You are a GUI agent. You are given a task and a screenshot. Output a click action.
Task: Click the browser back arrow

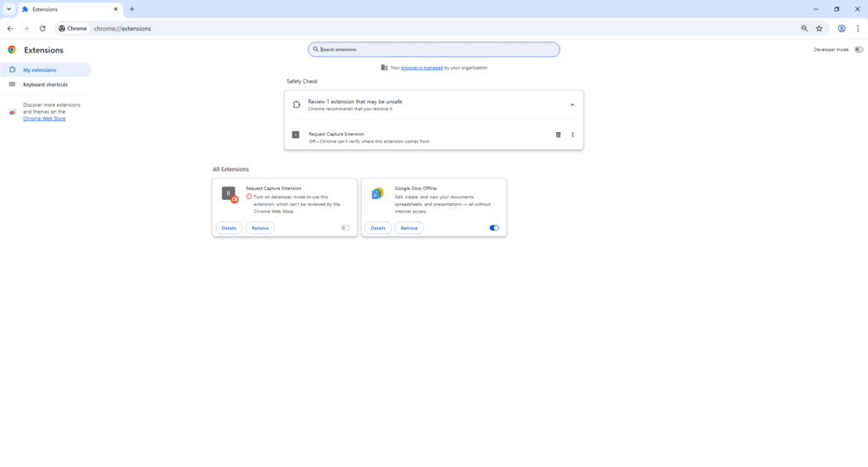tap(10, 28)
